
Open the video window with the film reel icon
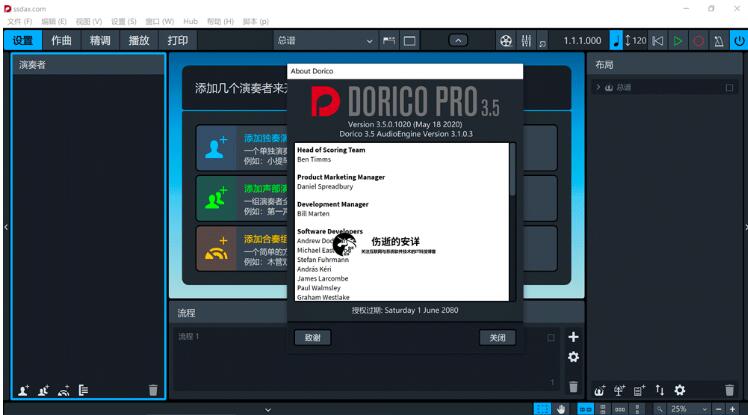point(506,41)
